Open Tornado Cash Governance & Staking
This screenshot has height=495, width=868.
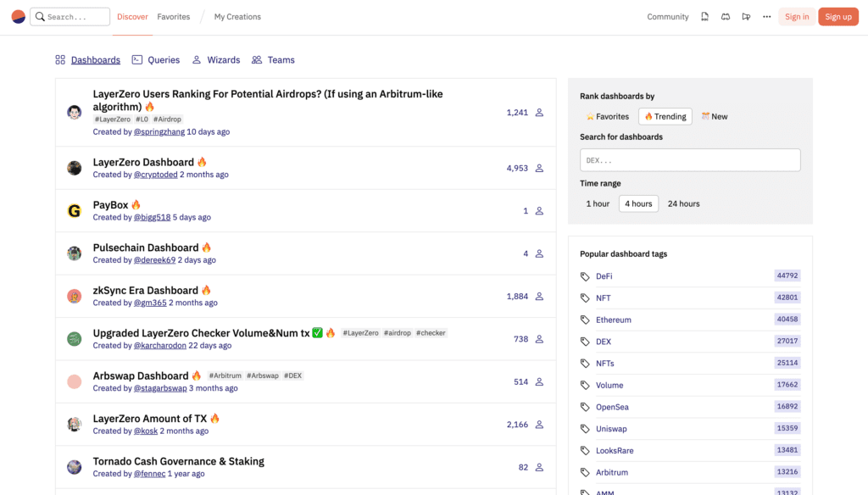point(178,461)
